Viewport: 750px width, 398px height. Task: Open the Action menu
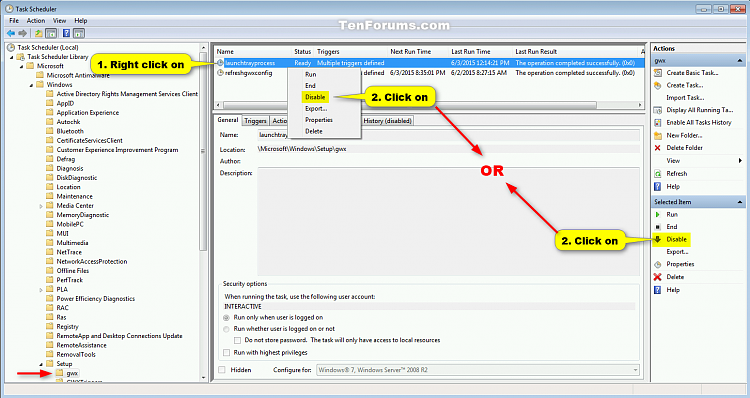pos(36,21)
